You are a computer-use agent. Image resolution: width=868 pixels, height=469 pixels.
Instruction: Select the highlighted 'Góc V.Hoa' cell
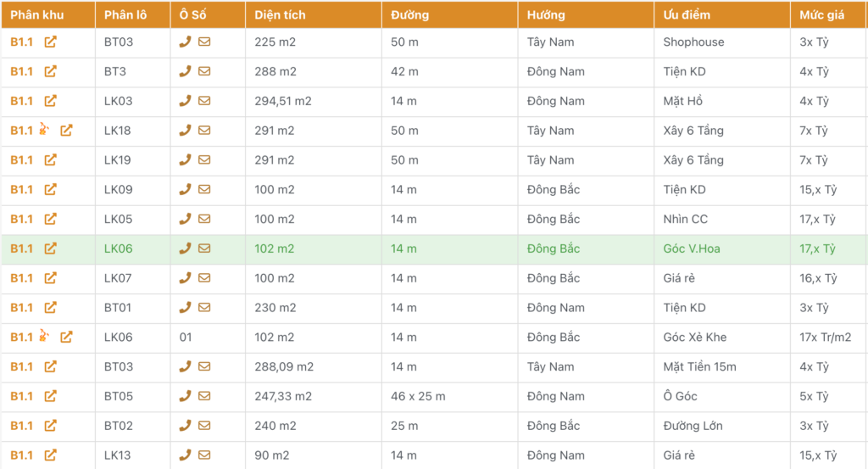pyautogui.click(x=692, y=248)
